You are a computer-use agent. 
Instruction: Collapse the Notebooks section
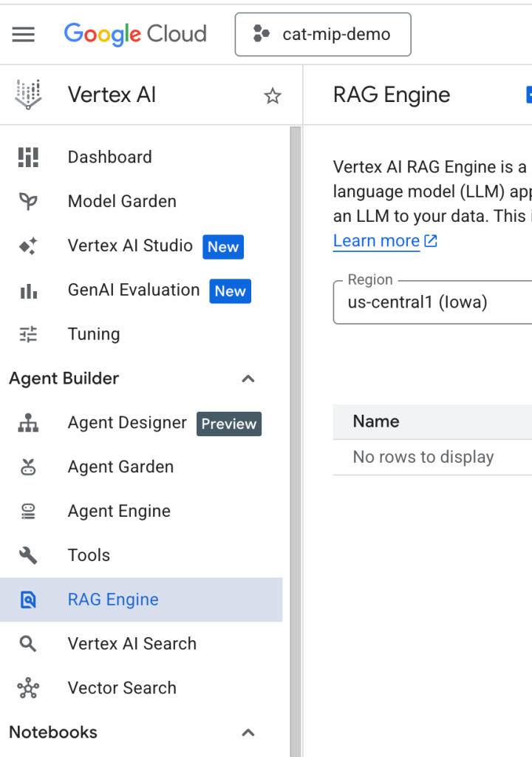[248, 733]
